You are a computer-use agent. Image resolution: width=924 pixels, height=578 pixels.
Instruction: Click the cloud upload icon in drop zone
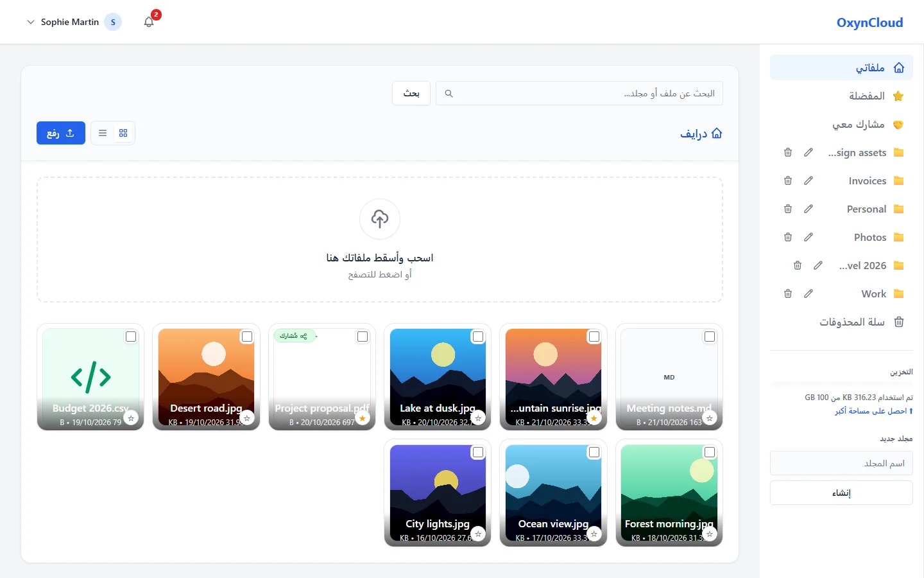(380, 219)
